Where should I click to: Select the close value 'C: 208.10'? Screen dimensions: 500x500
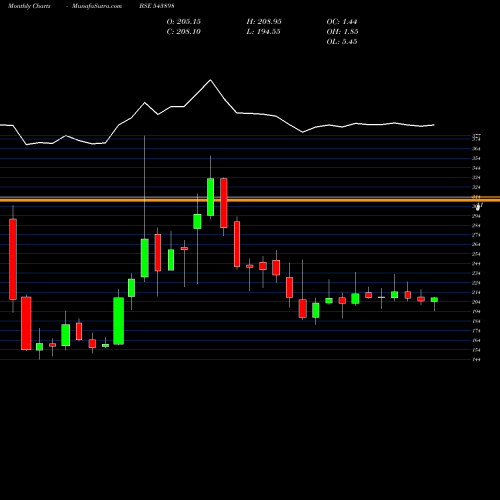[x=184, y=32]
